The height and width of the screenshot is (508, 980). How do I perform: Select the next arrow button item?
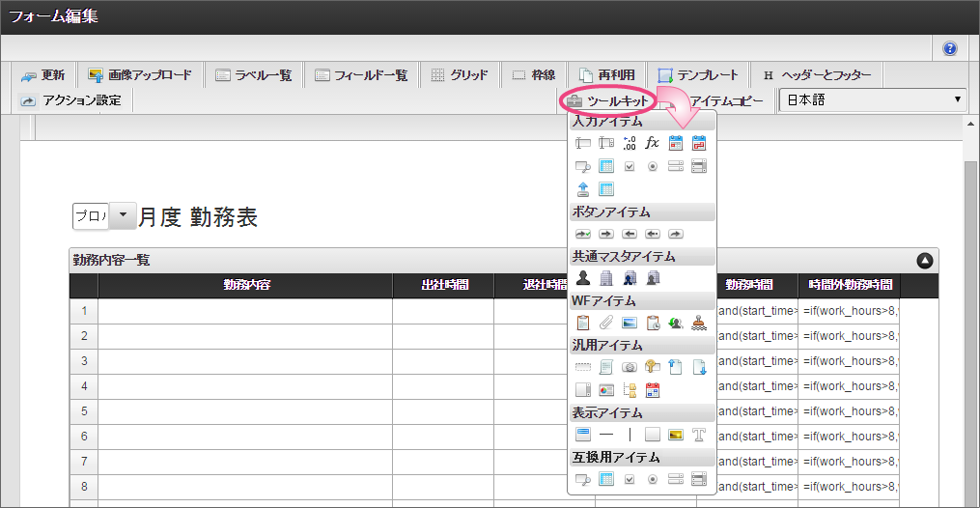click(605, 234)
